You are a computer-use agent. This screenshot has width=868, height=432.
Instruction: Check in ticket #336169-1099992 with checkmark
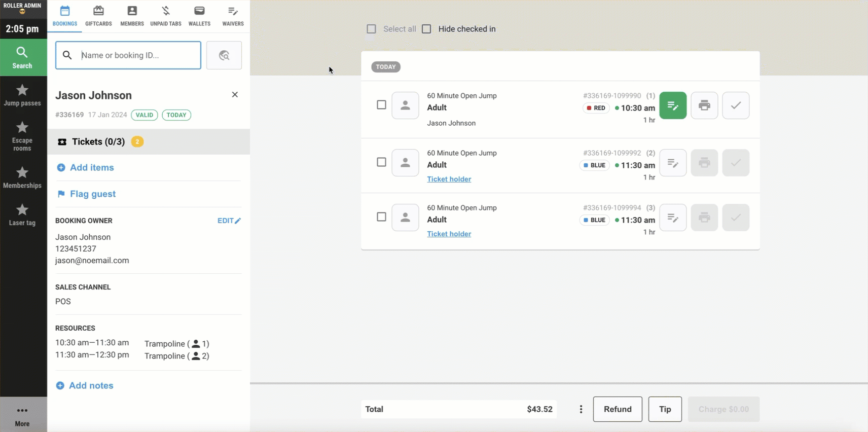point(736,163)
